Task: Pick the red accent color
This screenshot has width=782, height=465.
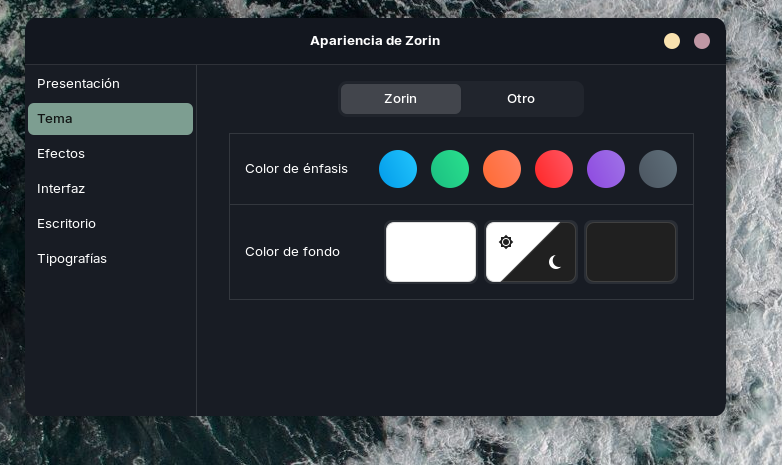Action: pyautogui.click(x=554, y=169)
